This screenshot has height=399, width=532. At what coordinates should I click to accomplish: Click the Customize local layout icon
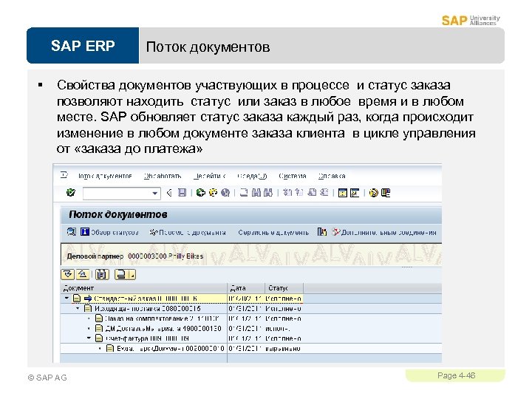[386, 193]
